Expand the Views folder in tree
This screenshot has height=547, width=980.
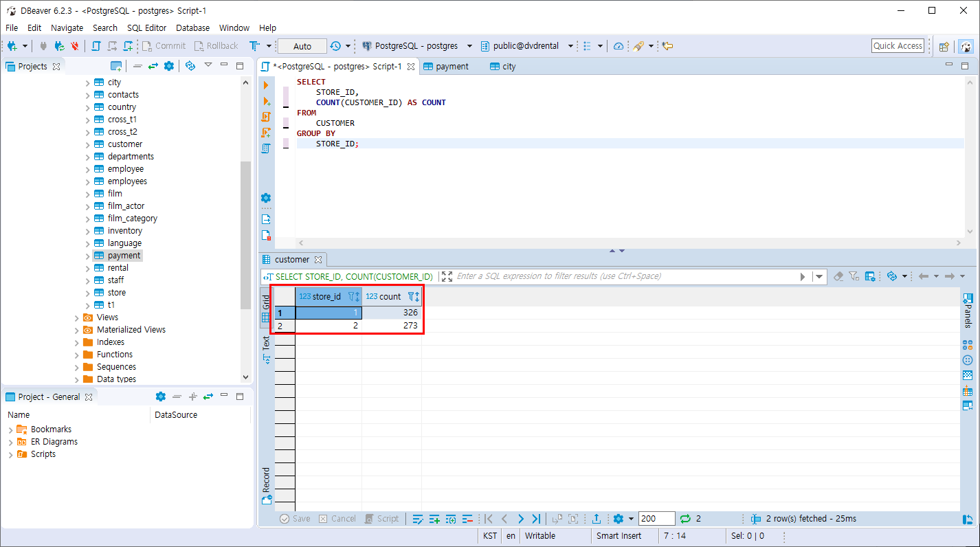coord(76,317)
